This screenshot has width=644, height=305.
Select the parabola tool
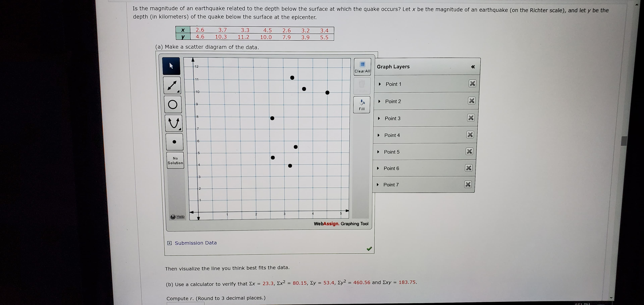click(174, 123)
